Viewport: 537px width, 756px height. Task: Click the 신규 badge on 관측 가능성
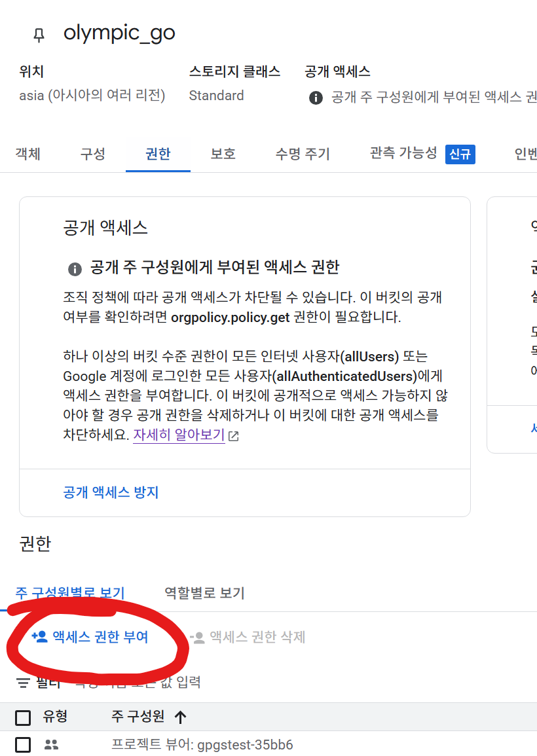click(x=460, y=154)
